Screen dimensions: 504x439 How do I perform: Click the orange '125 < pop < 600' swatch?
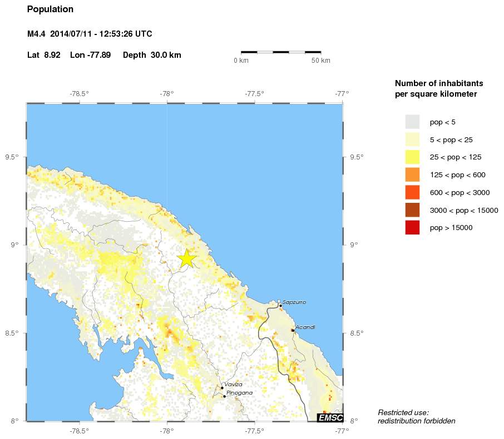tap(412, 174)
